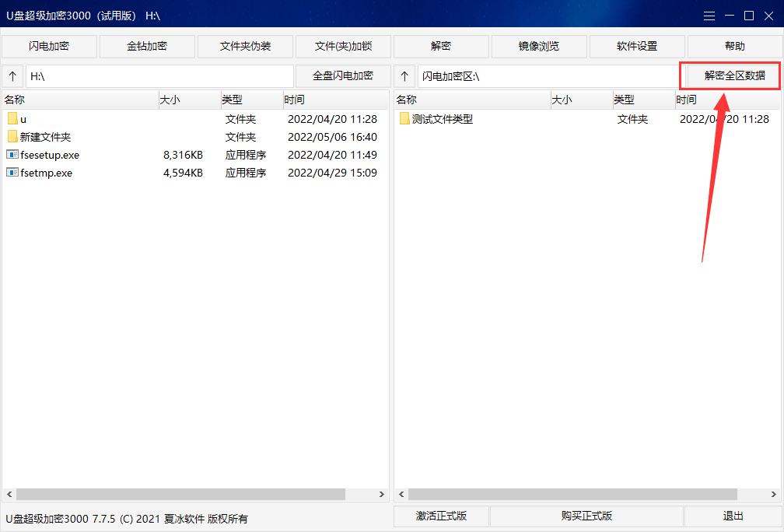Viewport: 784px width, 532px height.
Task: Open 镜像浏览 from the toolbar
Action: coord(539,47)
